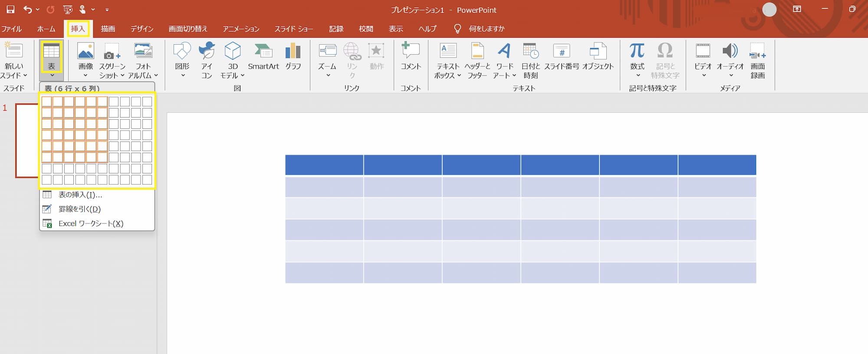Screen dimensions: 868x354
Task: Click the touch/mouse mode icon
Action: click(82, 10)
